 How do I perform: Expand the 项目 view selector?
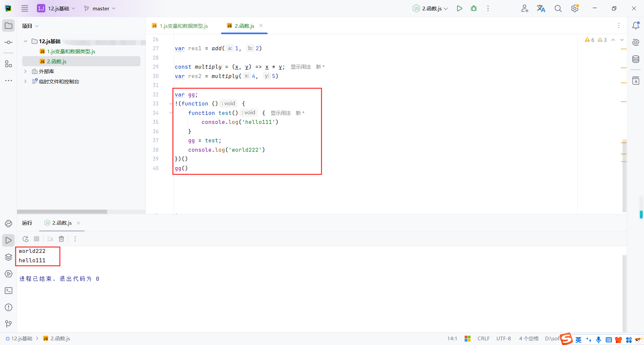pos(30,26)
